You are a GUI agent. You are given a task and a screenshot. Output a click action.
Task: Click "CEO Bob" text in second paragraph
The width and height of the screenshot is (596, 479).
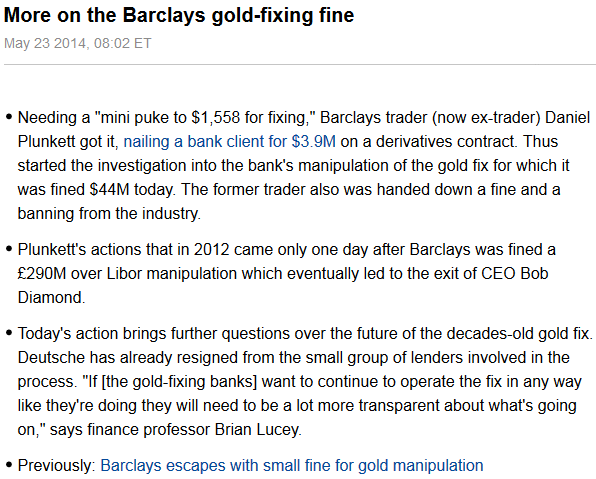(x=515, y=273)
